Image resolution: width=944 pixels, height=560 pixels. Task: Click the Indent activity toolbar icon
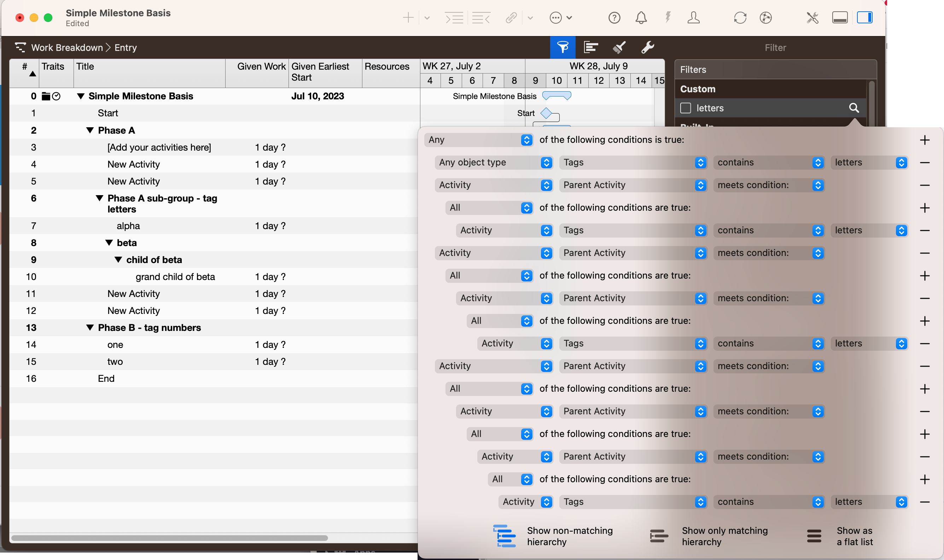pos(454,18)
